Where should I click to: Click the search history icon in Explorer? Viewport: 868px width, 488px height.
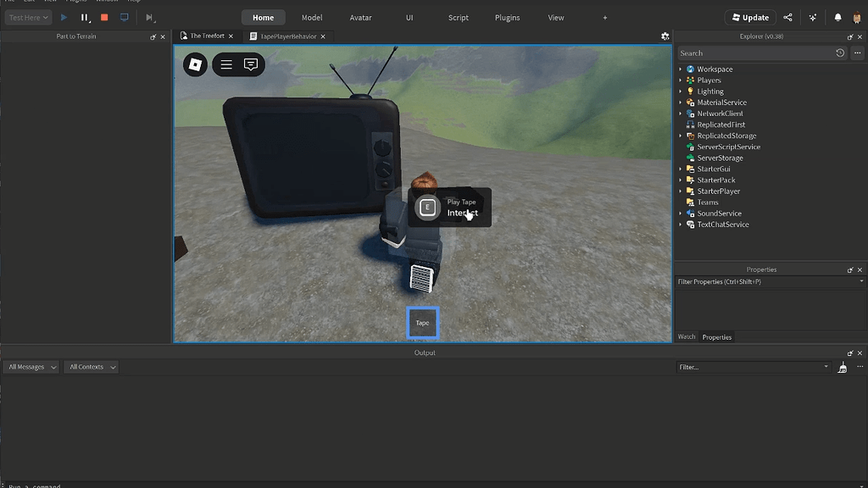(x=840, y=53)
